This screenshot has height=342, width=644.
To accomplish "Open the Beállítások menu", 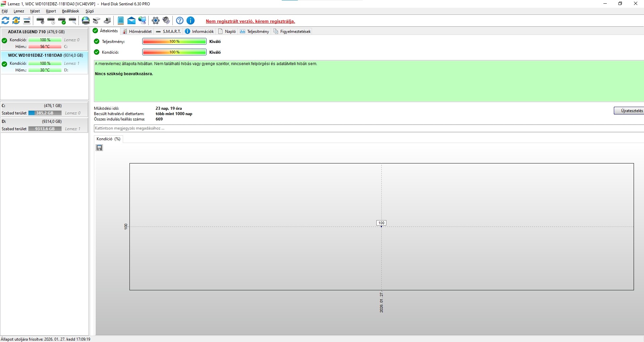I will pos(70,11).
